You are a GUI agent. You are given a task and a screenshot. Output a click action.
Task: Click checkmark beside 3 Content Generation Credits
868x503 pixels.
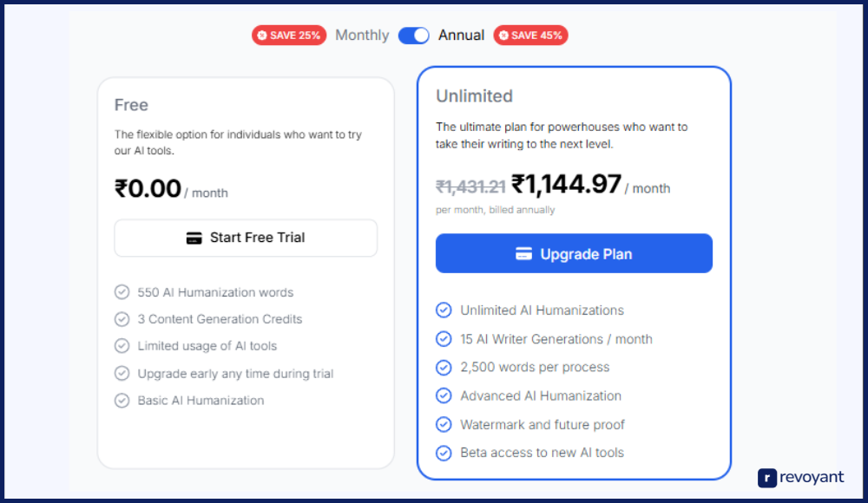122,319
